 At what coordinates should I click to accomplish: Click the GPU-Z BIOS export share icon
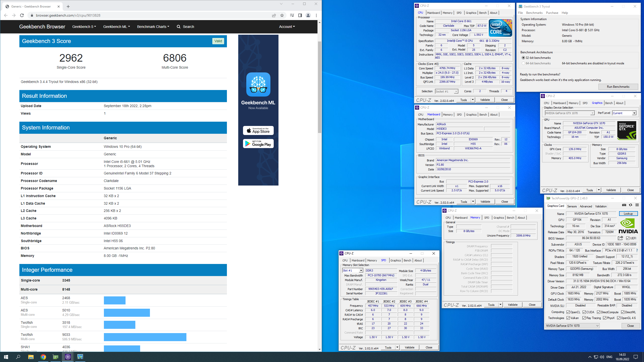coord(620,238)
